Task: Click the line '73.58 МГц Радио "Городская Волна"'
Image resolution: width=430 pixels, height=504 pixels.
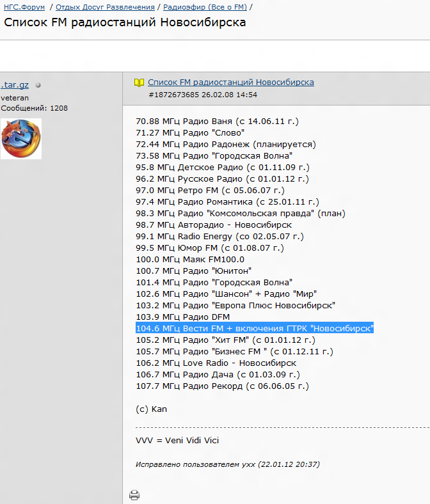Action: pyautogui.click(x=214, y=156)
